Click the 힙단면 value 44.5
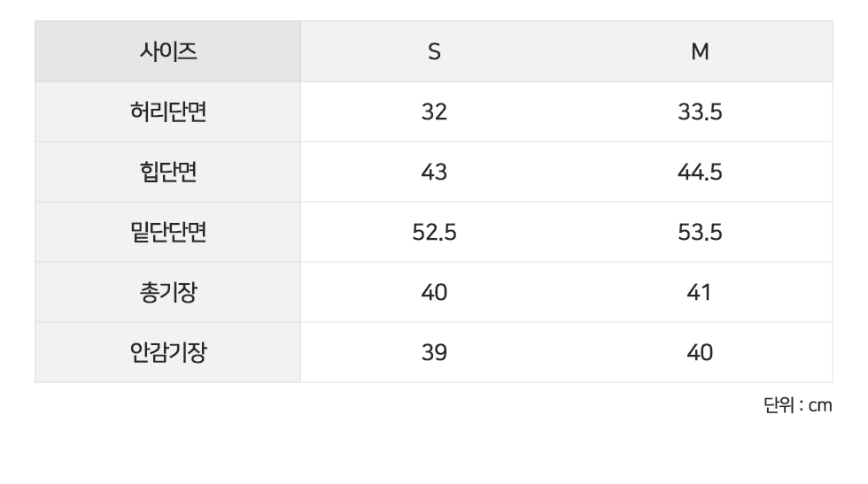The height and width of the screenshot is (484, 868). click(x=700, y=173)
